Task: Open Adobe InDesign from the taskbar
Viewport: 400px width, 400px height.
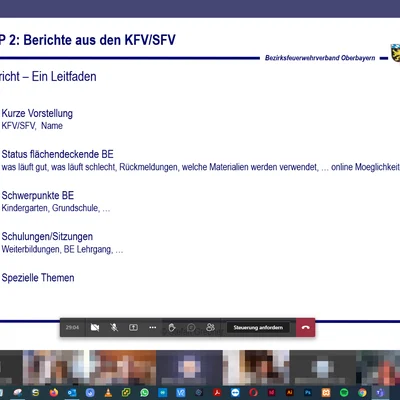Action: tap(272, 393)
